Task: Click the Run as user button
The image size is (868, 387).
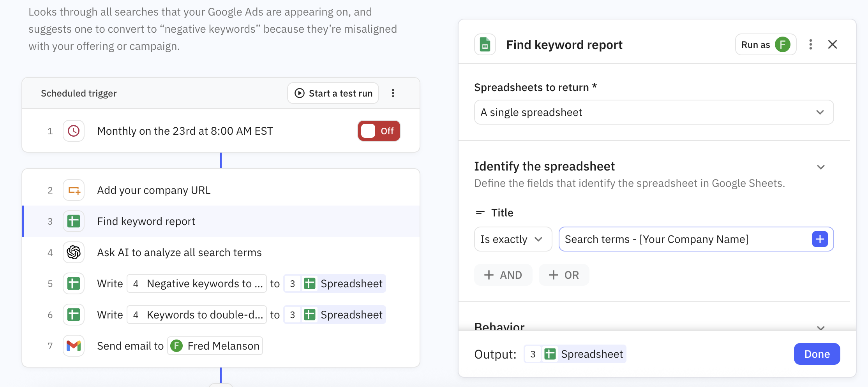Action: pyautogui.click(x=765, y=45)
